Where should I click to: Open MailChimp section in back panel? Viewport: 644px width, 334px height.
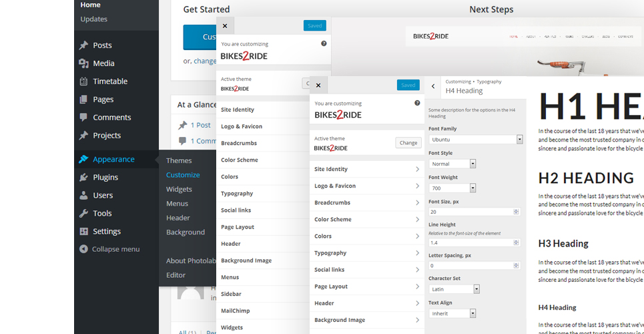coord(263,311)
